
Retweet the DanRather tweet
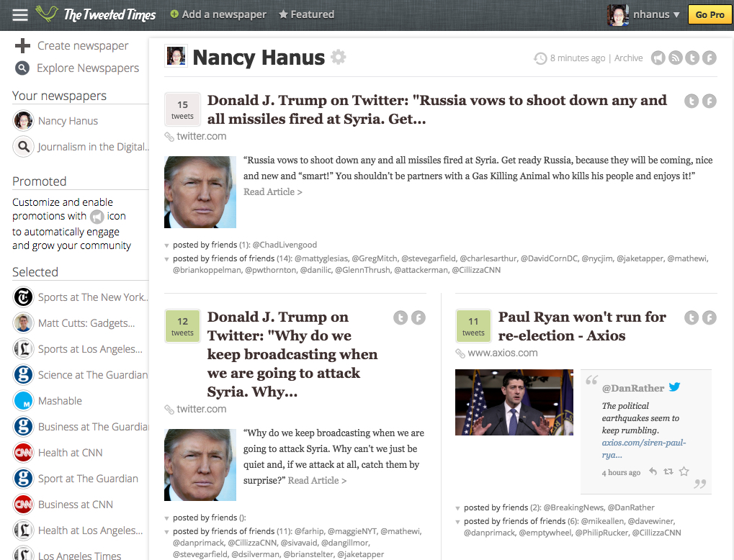[668, 472]
